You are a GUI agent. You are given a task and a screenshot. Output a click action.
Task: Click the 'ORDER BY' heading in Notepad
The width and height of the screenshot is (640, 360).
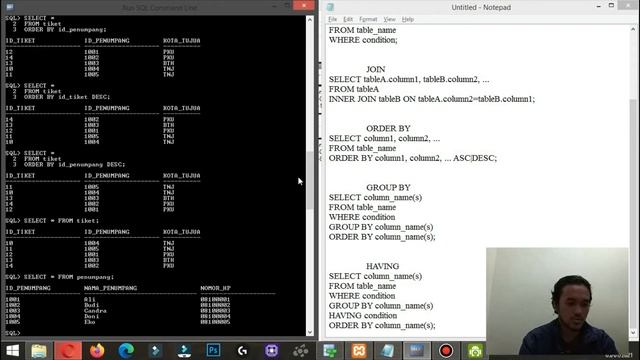388,128
